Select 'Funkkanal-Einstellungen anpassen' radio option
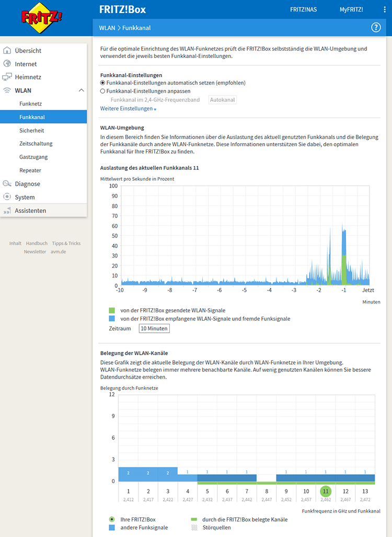 tap(103, 91)
